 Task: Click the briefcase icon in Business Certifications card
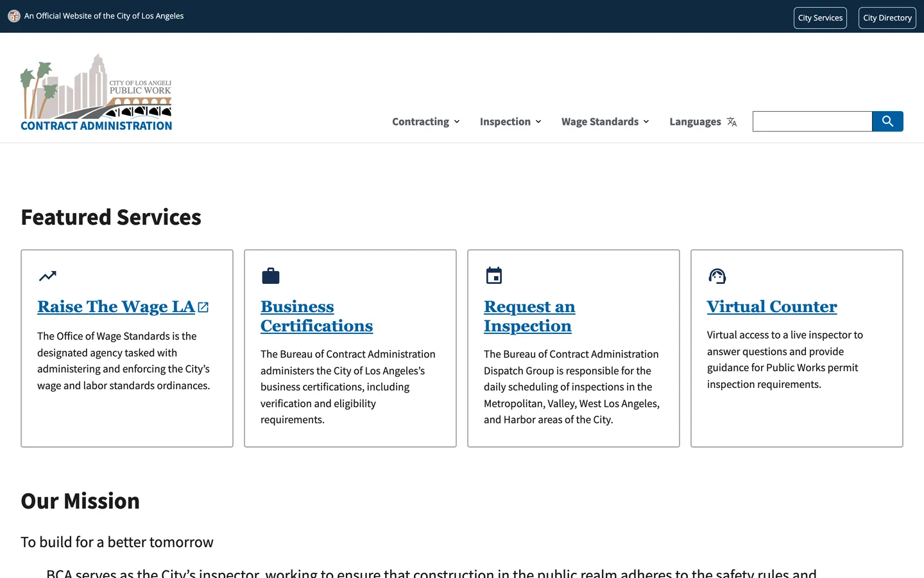[271, 276]
